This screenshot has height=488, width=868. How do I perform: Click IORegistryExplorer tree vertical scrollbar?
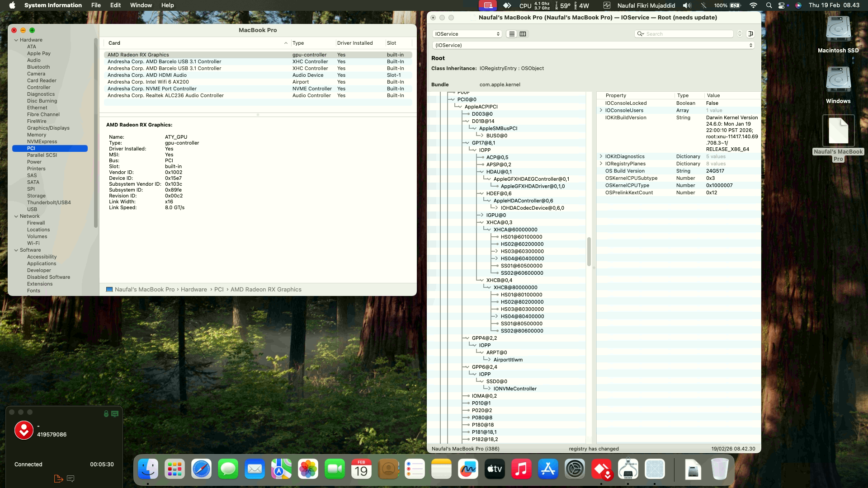coord(589,252)
